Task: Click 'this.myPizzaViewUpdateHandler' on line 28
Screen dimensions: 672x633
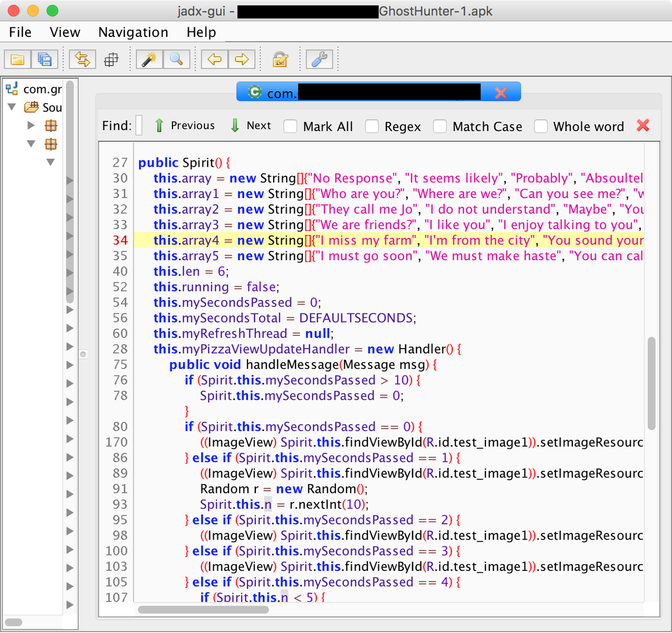Action: point(251,349)
